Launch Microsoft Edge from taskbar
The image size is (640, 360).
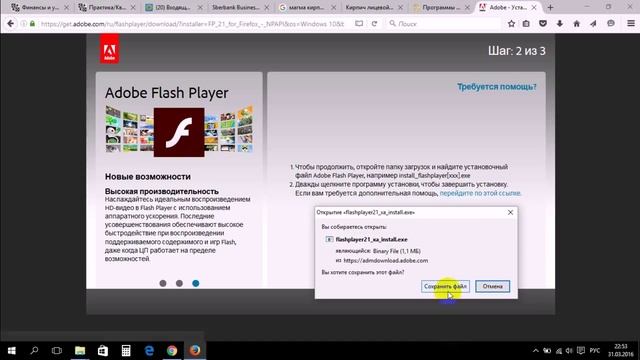click(149, 350)
